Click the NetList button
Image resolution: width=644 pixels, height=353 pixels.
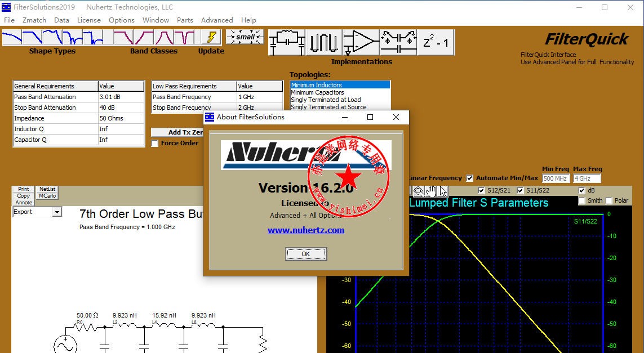[x=47, y=189]
